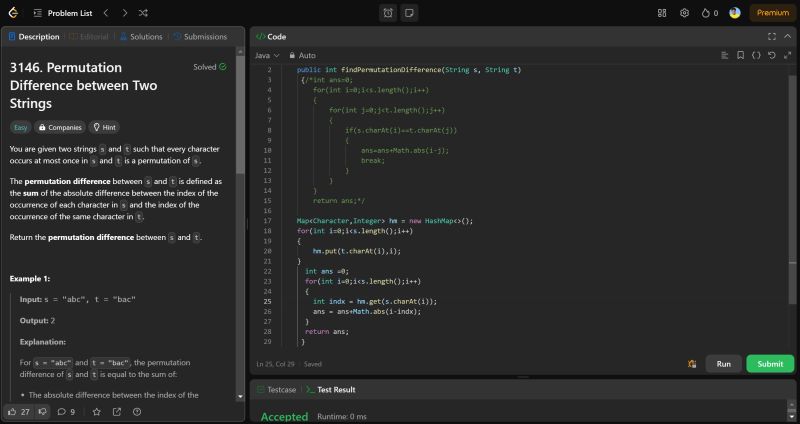The height and width of the screenshot is (424, 800).
Task: Share the problem link icon
Action: click(117, 412)
